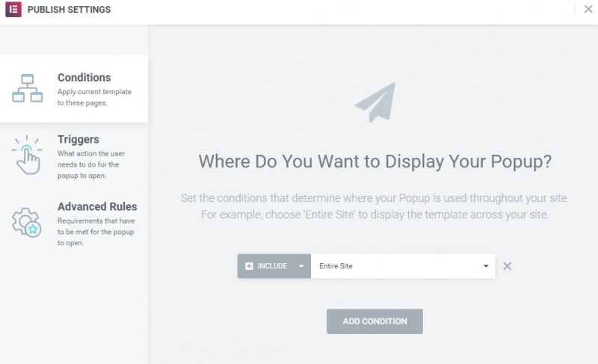
Task: Switch to the Conditions tab
Action: coord(84,78)
